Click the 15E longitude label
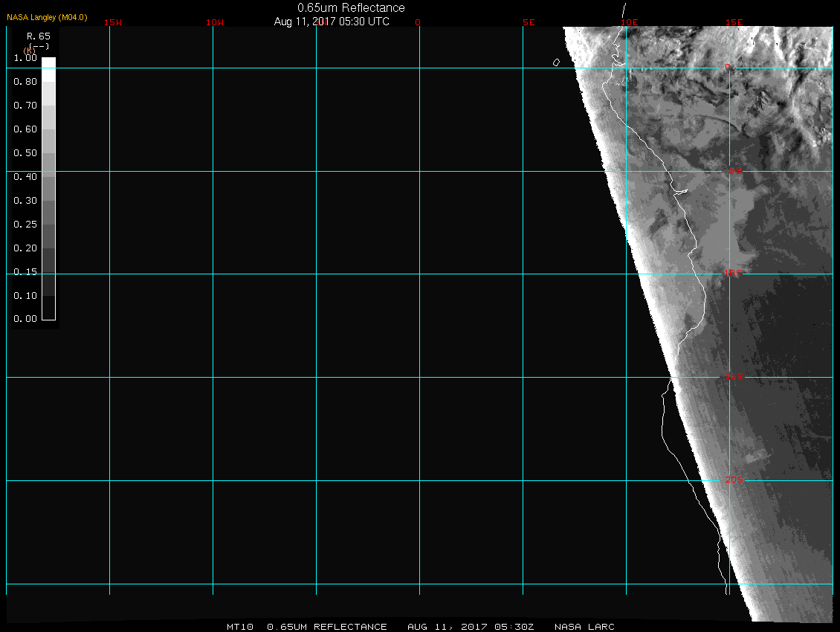840x632 pixels. click(734, 22)
